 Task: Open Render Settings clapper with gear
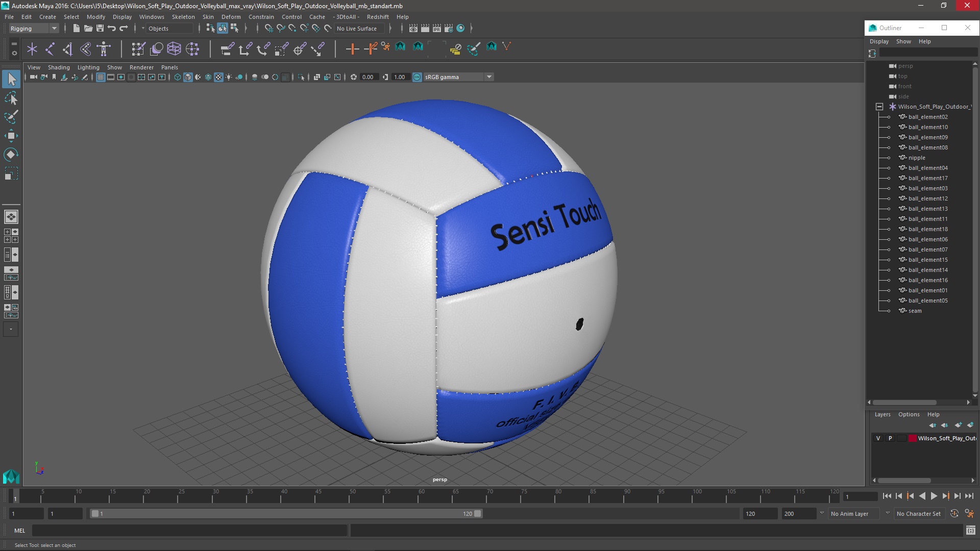pyautogui.click(x=449, y=28)
